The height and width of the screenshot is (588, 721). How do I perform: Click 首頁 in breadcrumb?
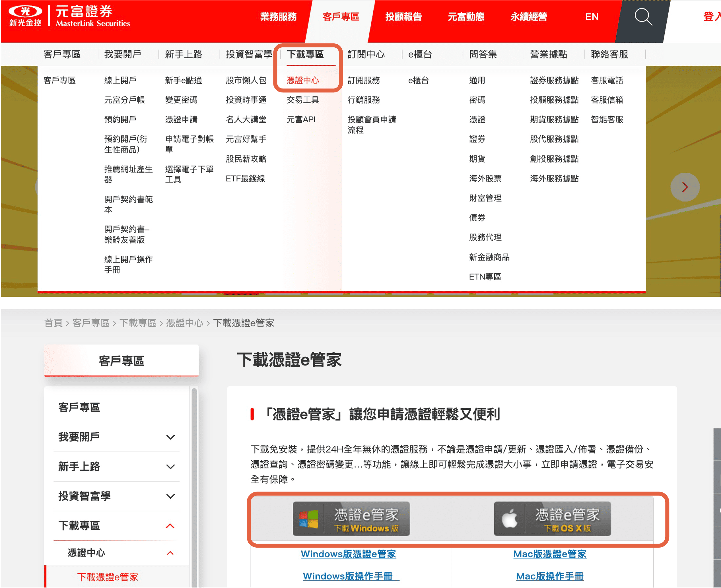(53, 323)
